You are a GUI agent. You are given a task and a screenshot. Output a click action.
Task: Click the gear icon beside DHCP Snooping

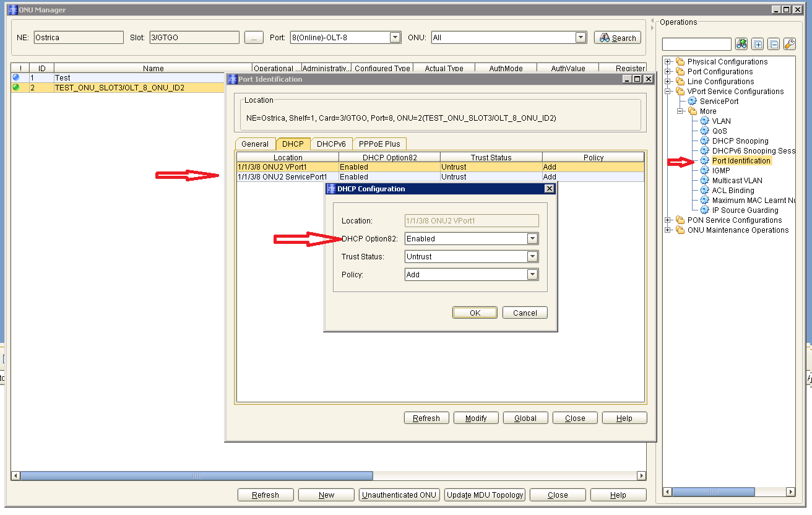[x=704, y=141]
